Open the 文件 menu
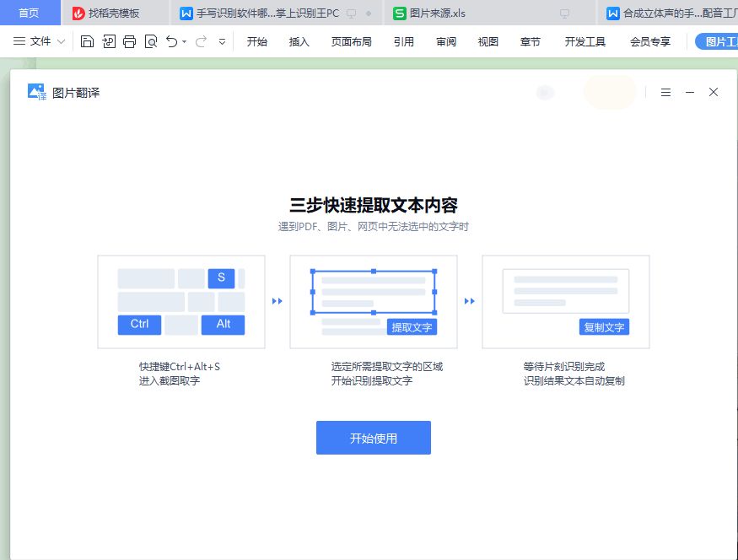 pyautogui.click(x=40, y=41)
